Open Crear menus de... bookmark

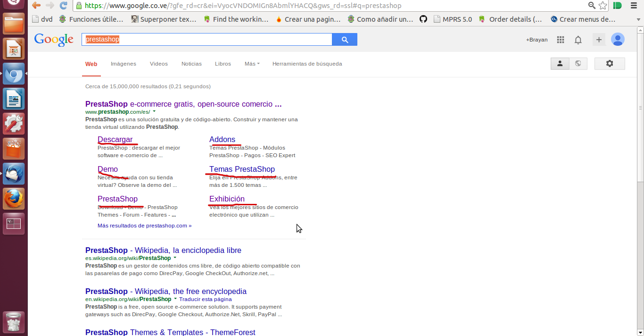coord(583,19)
